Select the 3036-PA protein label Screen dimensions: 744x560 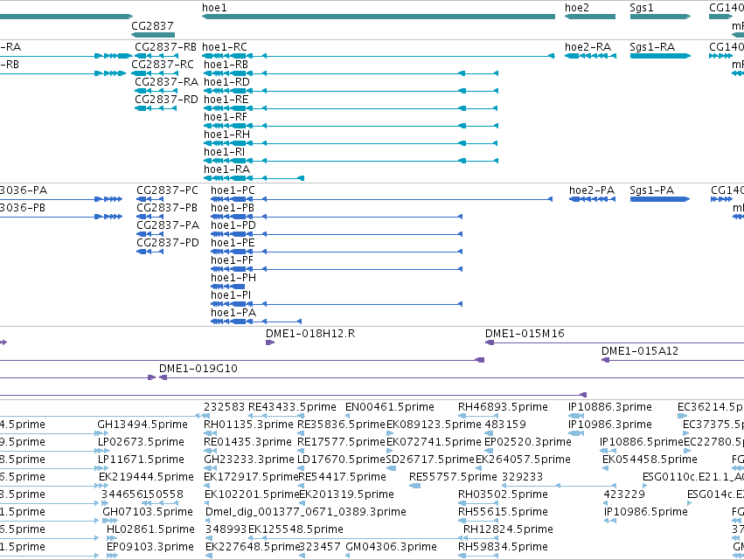point(24,190)
